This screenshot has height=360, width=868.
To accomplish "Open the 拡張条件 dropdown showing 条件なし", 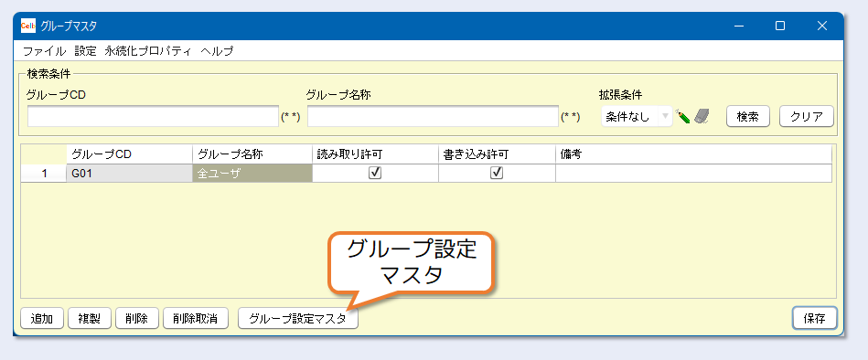I will point(637,117).
